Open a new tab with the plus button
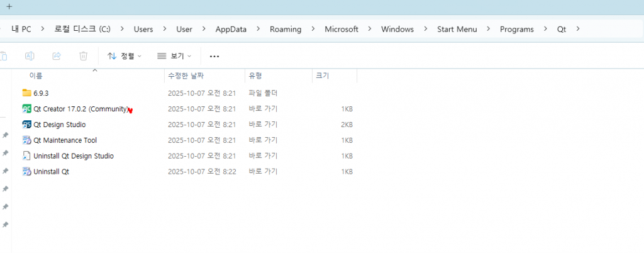The width and height of the screenshot is (644, 253). click(9, 6)
